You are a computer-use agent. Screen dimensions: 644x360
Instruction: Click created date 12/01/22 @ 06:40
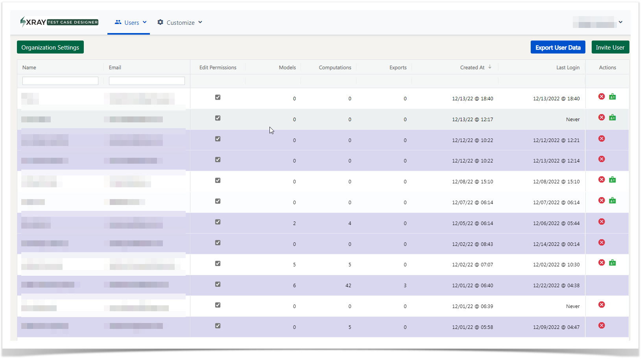pyautogui.click(x=472, y=286)
